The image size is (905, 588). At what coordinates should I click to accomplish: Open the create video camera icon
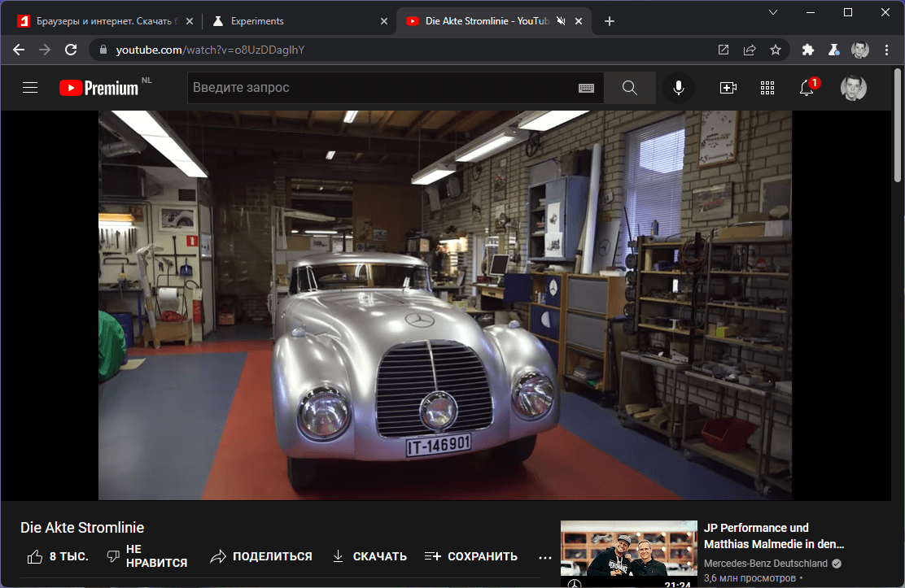point(728,88)
